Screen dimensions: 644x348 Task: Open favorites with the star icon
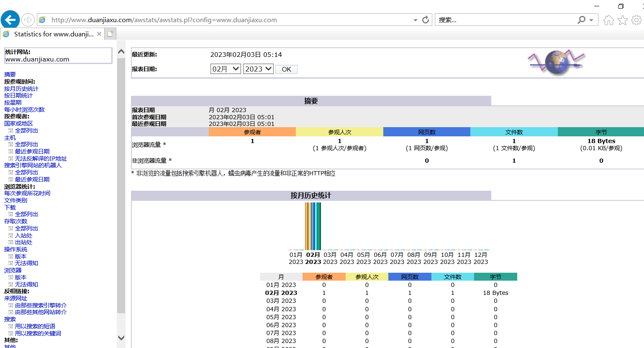(623, 20)
